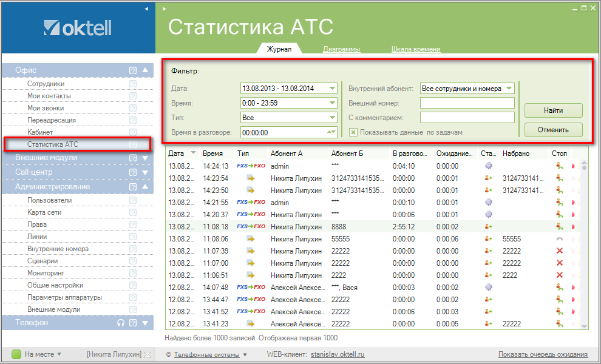Click the FXS-FXO type icon for 14:21:55 call

click(x=251, y=202)
